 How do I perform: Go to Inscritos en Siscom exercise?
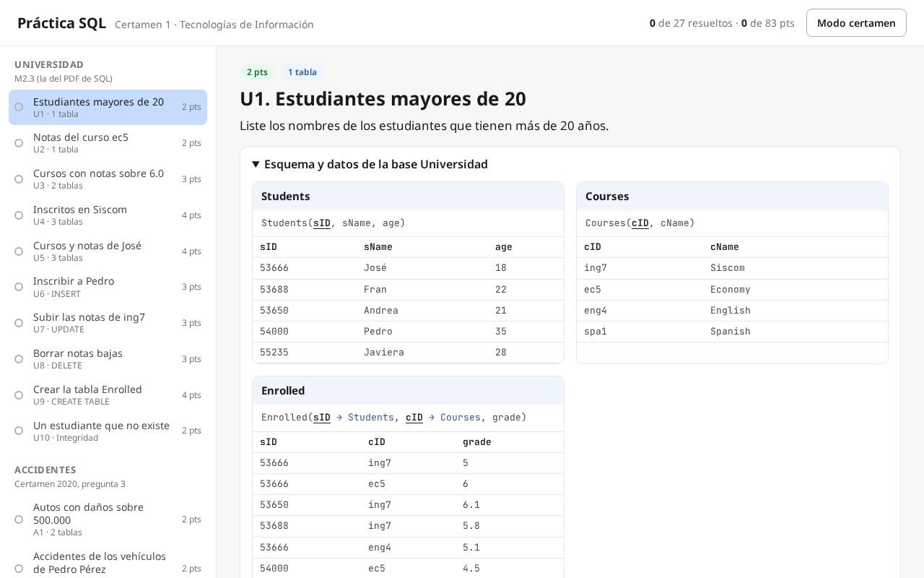click(x=108, y=215)
